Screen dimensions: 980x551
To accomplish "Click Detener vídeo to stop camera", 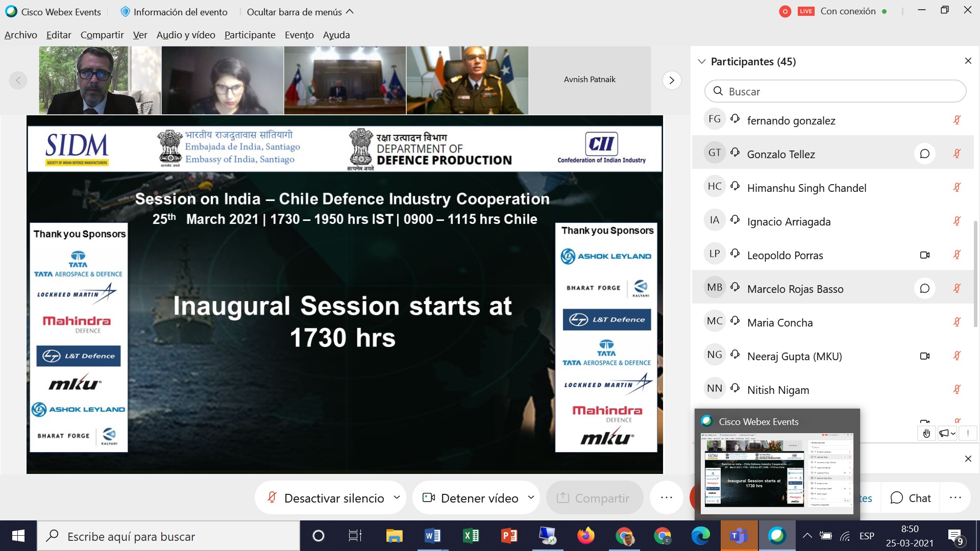I will [x=471, y=498].
